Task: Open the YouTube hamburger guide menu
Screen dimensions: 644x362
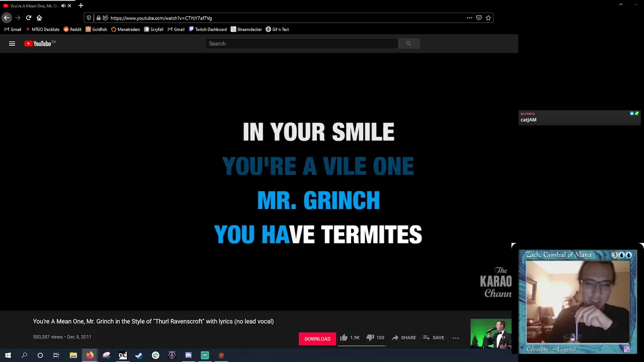Action: 12,44
